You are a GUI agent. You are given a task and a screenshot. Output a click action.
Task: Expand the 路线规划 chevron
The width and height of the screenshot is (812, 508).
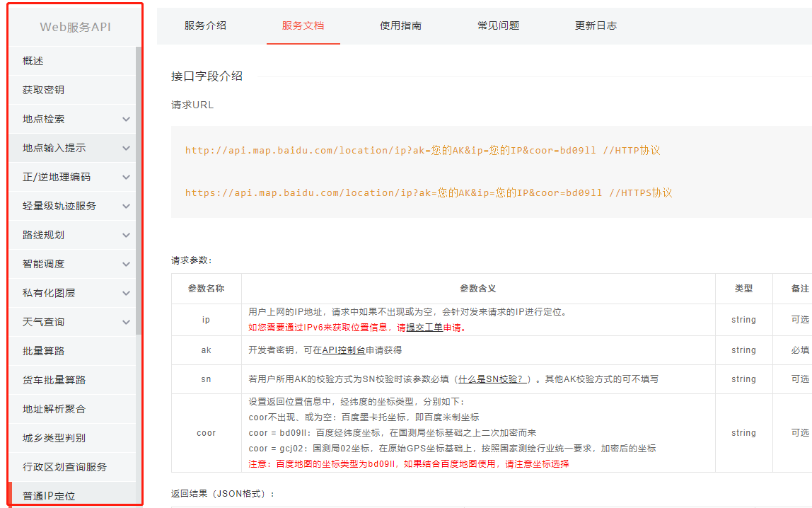click(126, 235)
